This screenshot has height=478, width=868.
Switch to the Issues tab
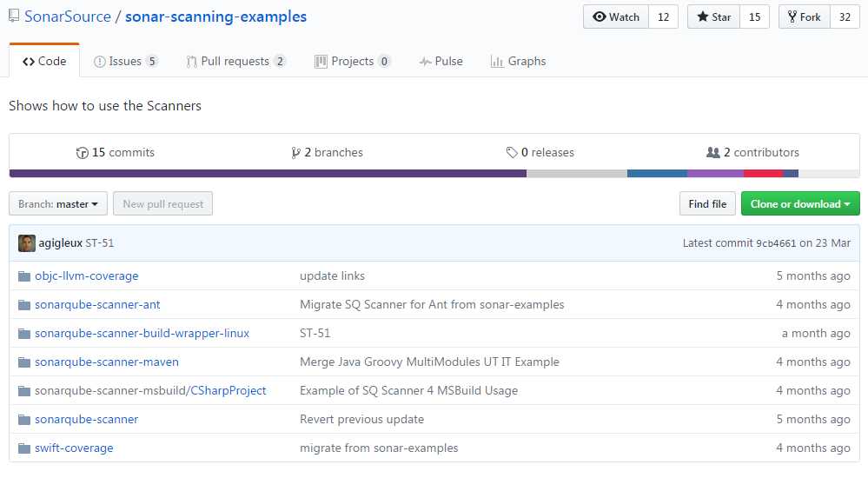(x=126, y=62)
